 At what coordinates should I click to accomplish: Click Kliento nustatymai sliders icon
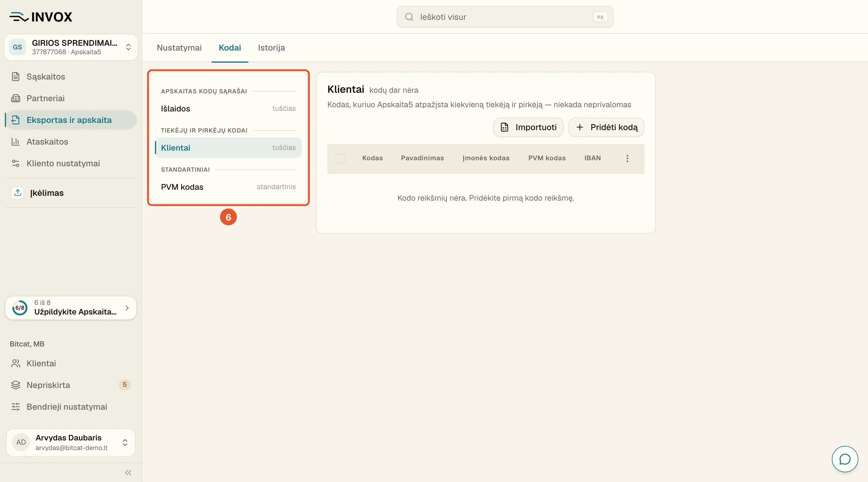click(x=15, y=163)
